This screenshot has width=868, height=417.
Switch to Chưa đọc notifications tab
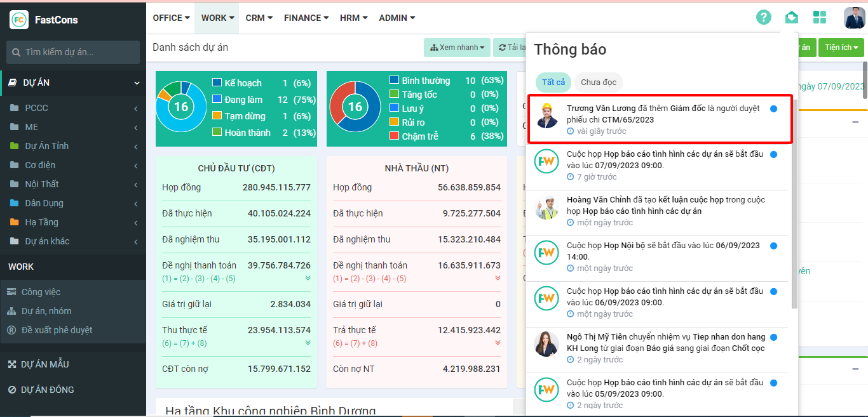tap(598, 83)
